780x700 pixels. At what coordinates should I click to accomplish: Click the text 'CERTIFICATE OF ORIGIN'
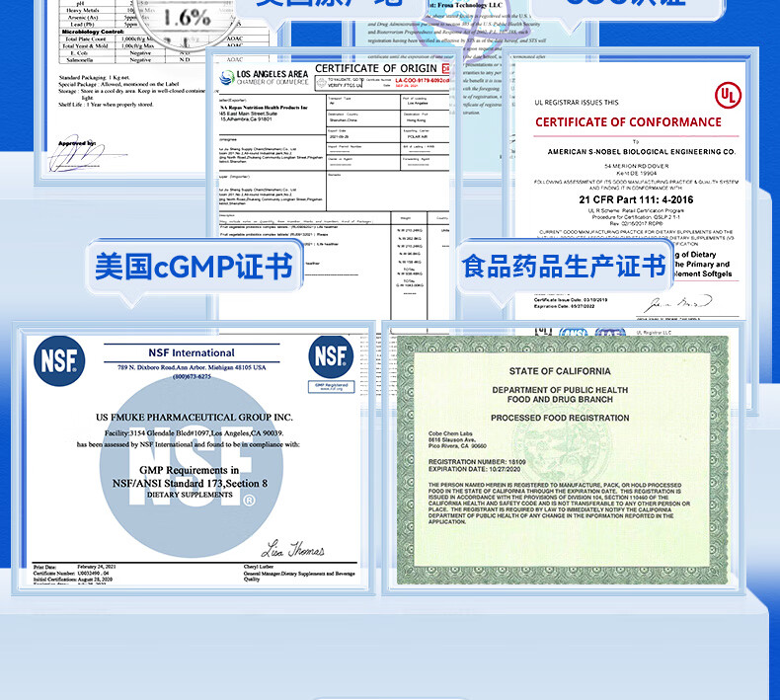click(x=376, y=69)
